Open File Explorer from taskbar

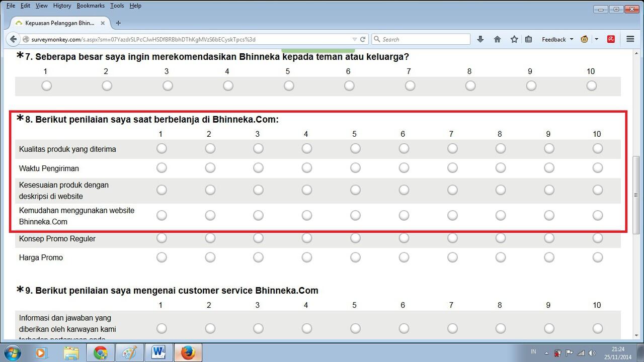tap(71, 353)
